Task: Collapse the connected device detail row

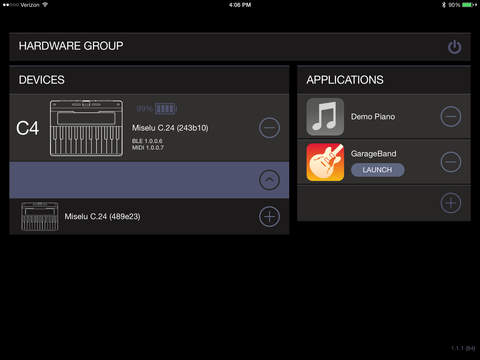Action: pyautogui.click(x=269, y=180)
